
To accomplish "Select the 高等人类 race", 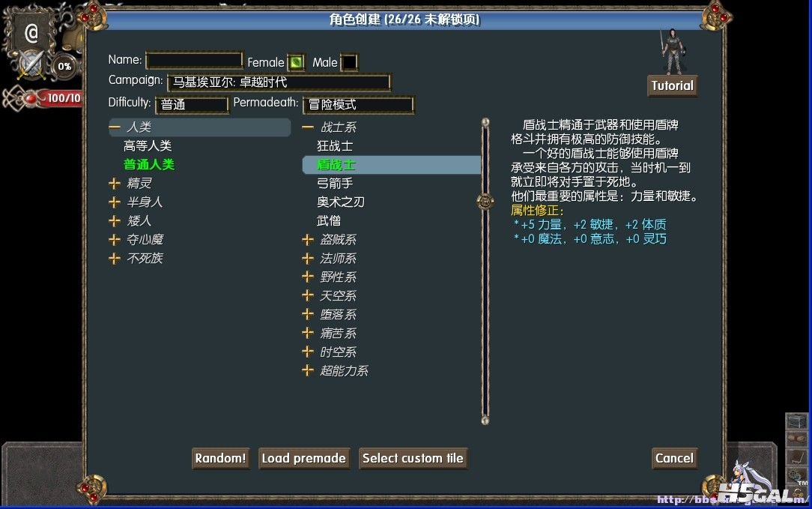I will [148, 145].
